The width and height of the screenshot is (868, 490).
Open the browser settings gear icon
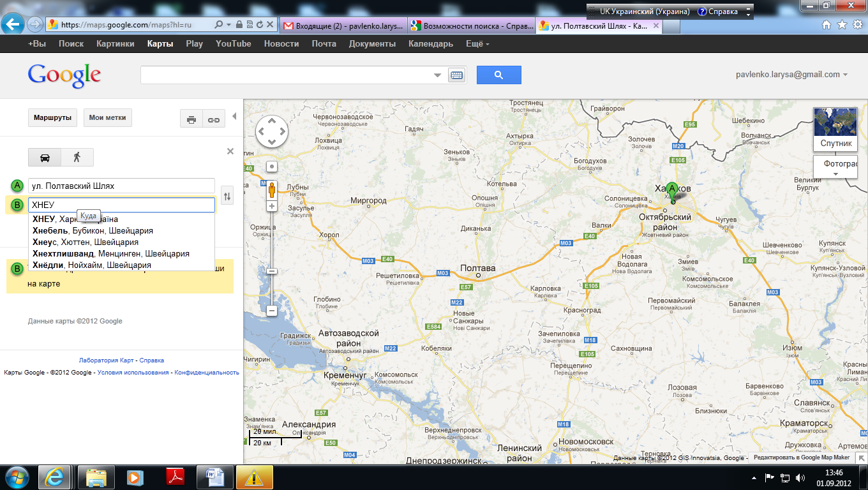pyautogui.click(x=857, y=24)
